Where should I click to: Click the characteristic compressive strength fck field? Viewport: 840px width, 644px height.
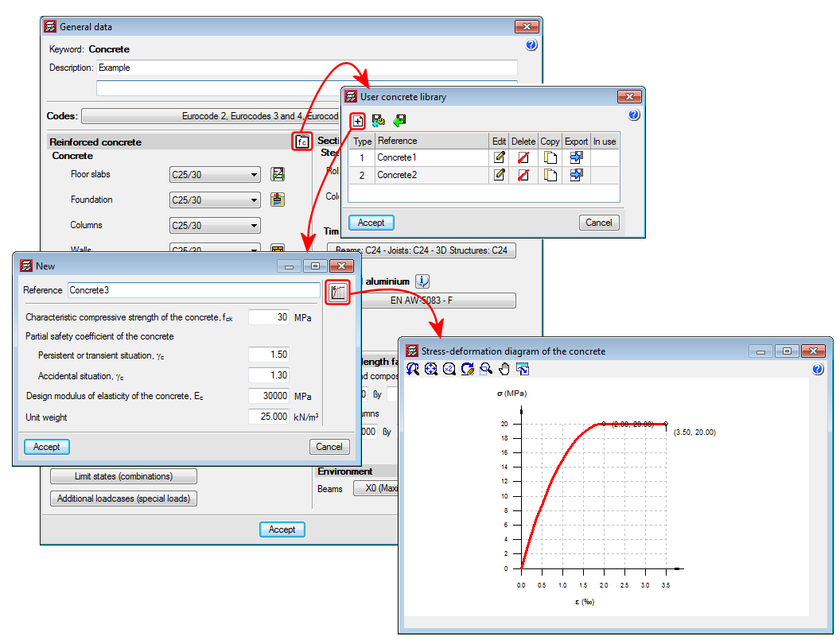point(269,317)
